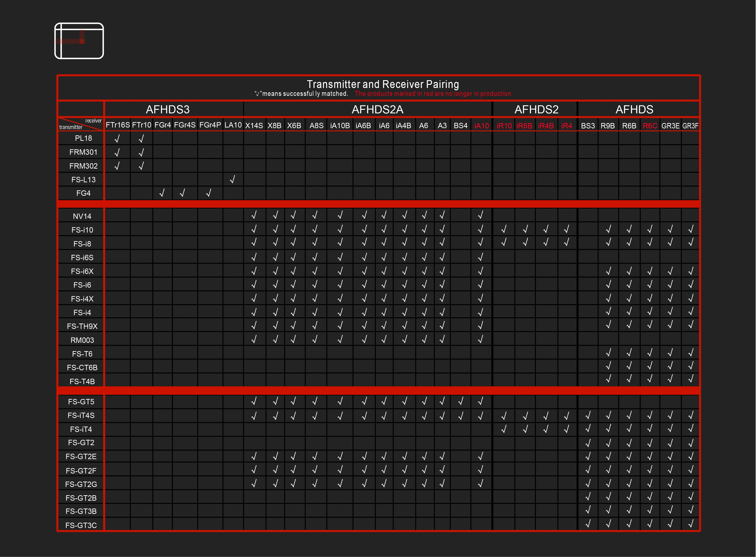The height and width of the screenshot is (557, 756).
Task: Click the X14S receiver column header
Action: coord(254,126)
